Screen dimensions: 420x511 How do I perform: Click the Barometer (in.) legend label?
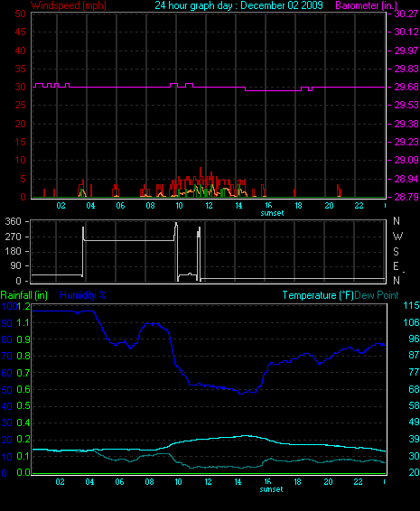coord(366,5)
